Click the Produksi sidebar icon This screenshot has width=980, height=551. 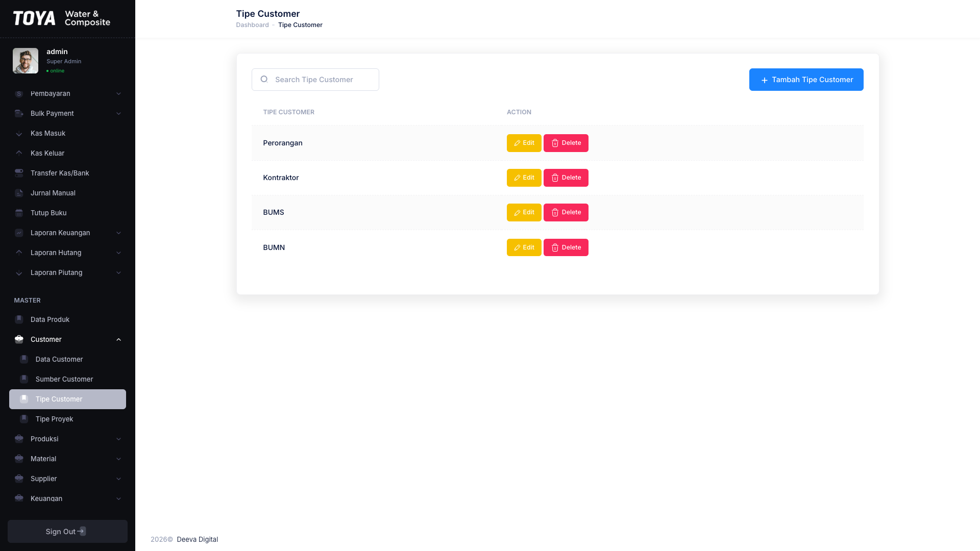click(x=19, y=439)
